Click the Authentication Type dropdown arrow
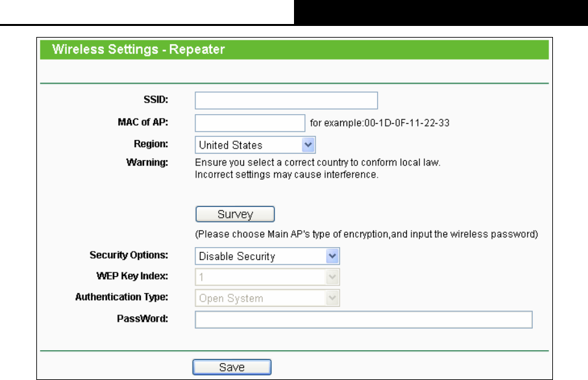The image size is (588, 380). click(x=332, y=298)
